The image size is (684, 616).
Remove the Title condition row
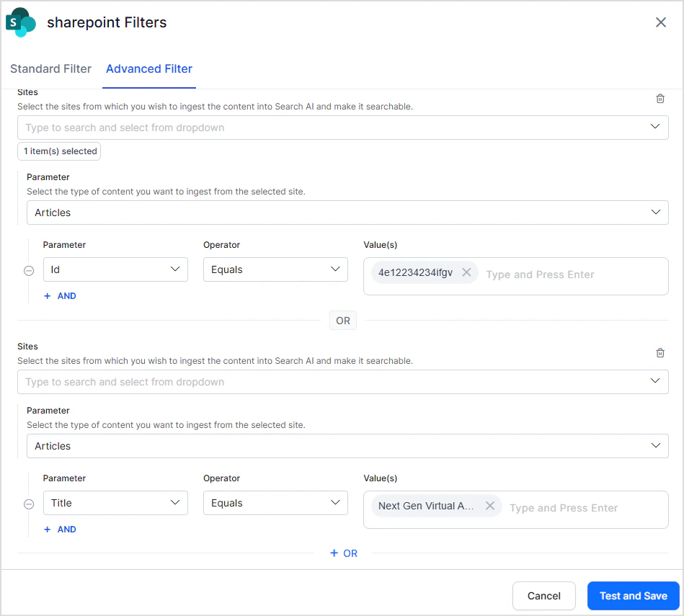tap(29, 504)
